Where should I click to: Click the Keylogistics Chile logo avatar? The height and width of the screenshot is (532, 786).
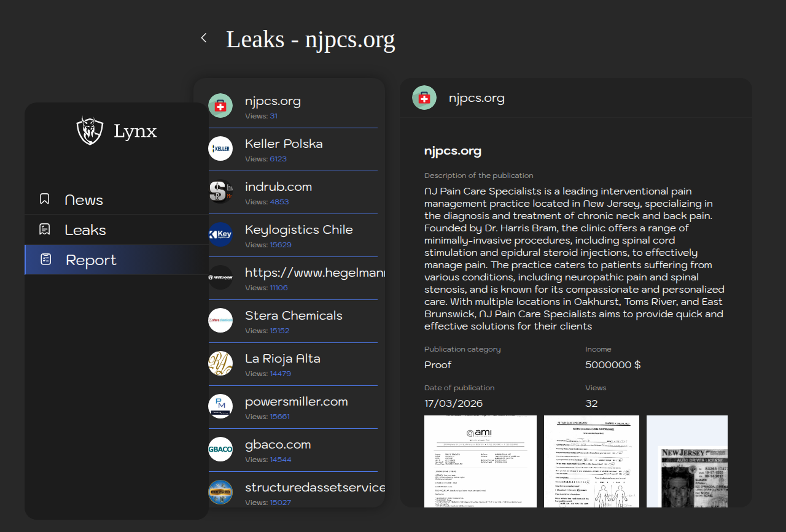point(220,234)
